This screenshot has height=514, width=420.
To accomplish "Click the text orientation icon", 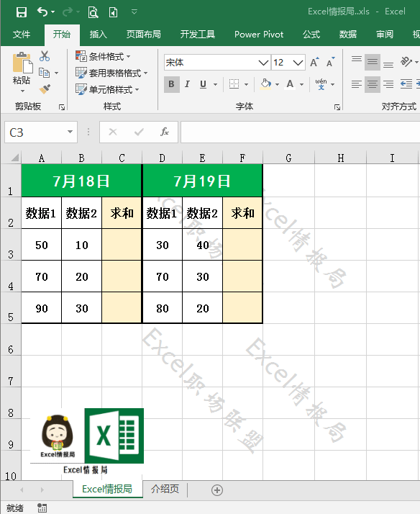I will [406, 61].
